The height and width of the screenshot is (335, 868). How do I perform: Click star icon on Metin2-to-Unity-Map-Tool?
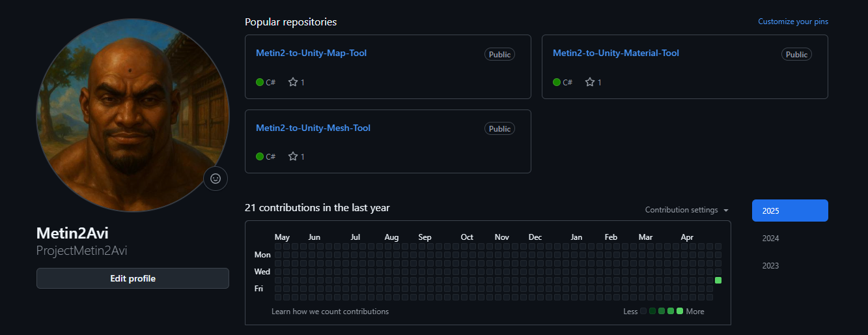tap(293, 82)
